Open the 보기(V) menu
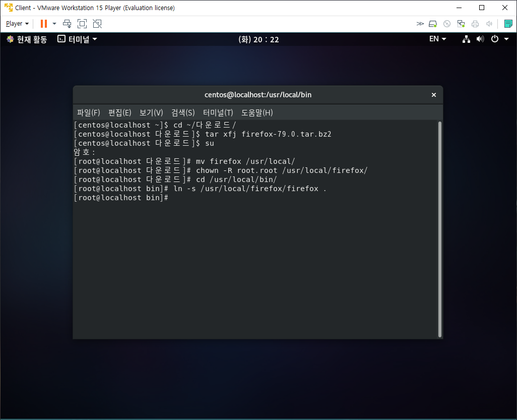The image size is (517, 420). point(151,113)
